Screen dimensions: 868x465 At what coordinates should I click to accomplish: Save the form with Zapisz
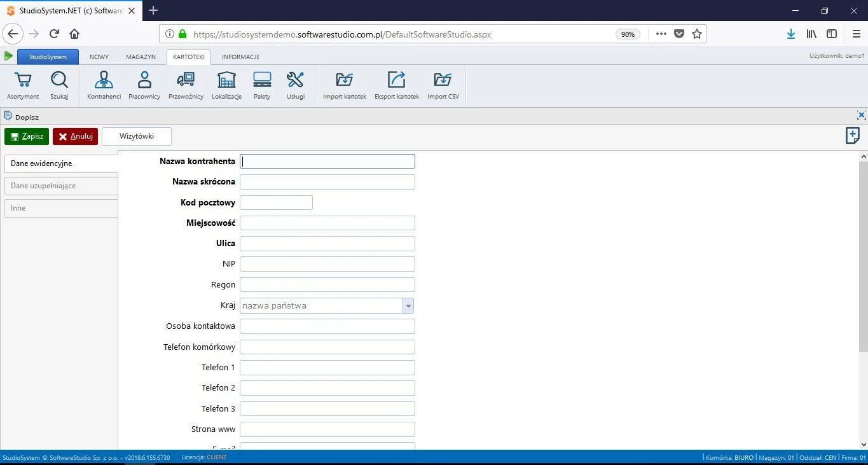pyautogui.click(x=27, y=136)
